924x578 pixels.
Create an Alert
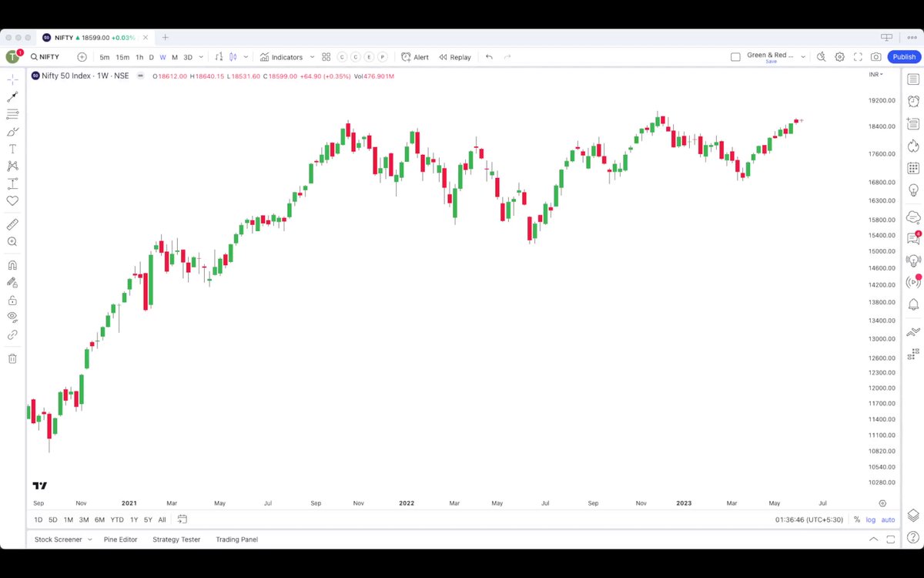point(415,57)
